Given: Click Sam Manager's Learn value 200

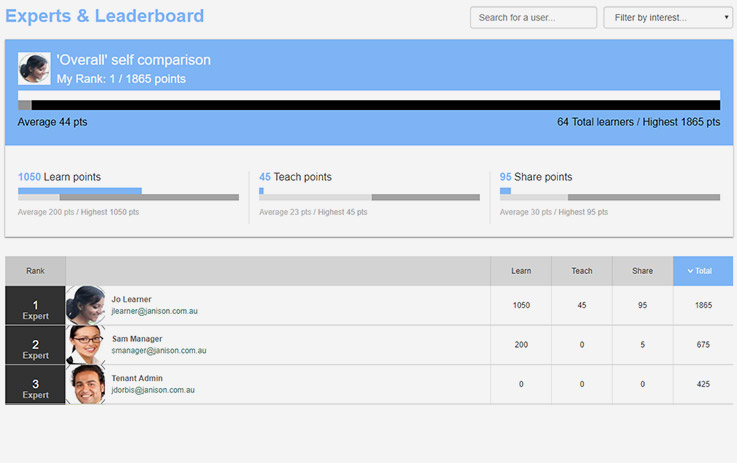Looking at the screenshot, I should point(521,345).
